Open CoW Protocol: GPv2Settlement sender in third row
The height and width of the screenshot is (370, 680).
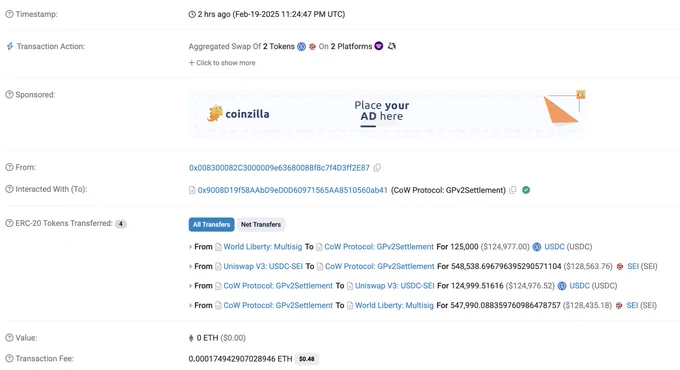278,286
